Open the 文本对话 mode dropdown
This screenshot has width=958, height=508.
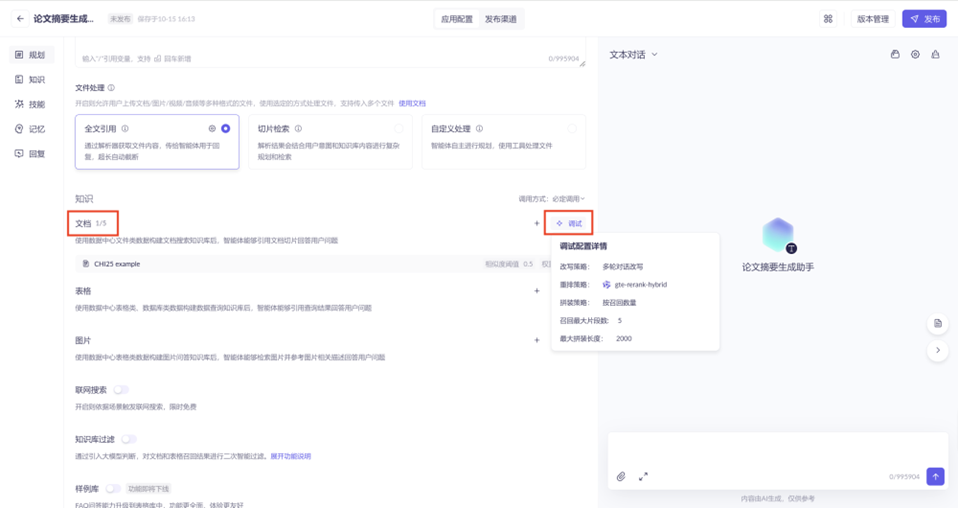point(634,55)
